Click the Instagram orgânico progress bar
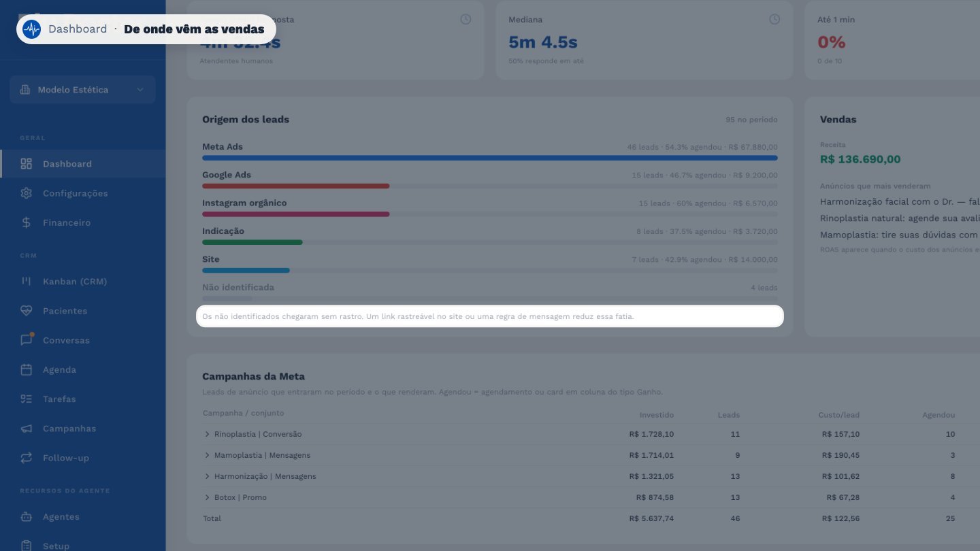 tap(296, 214)
